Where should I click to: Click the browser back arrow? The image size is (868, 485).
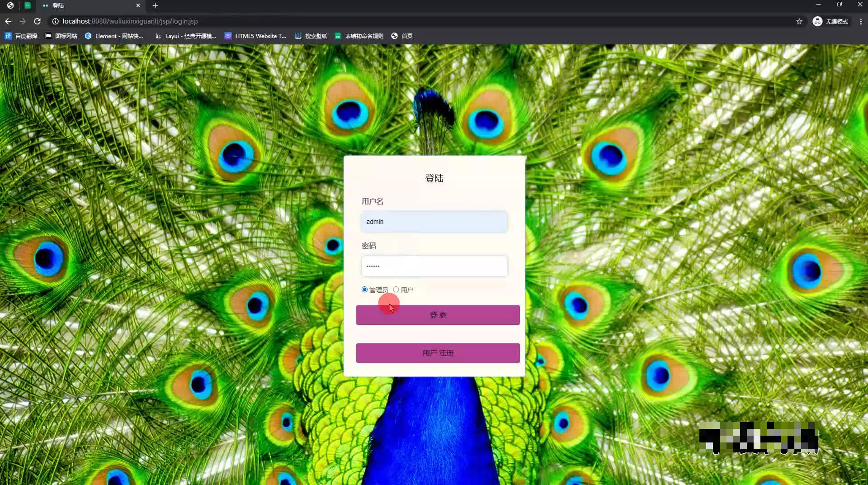[x=8, y=21]
